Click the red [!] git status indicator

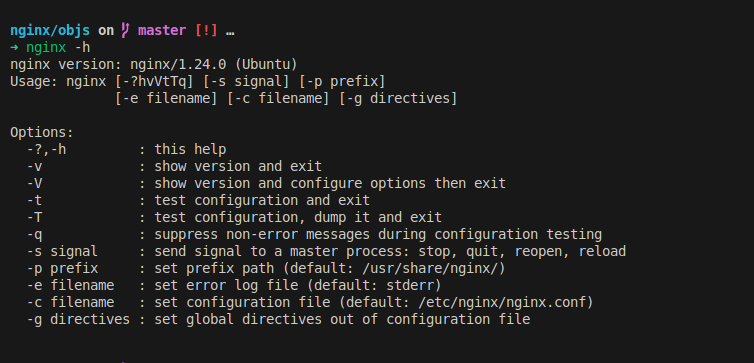click(206, 31)
